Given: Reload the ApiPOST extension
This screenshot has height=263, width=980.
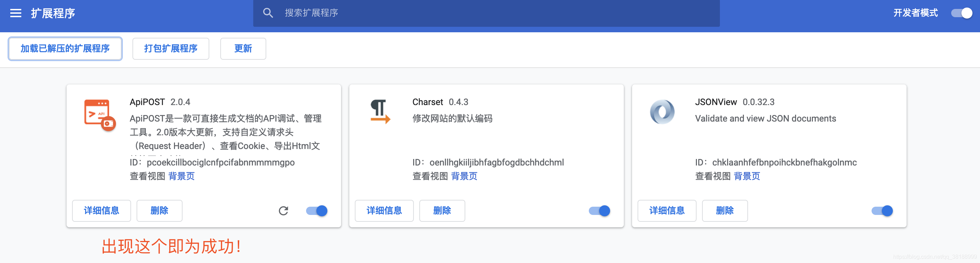Looking at the screenshot, I should (283, 211).
